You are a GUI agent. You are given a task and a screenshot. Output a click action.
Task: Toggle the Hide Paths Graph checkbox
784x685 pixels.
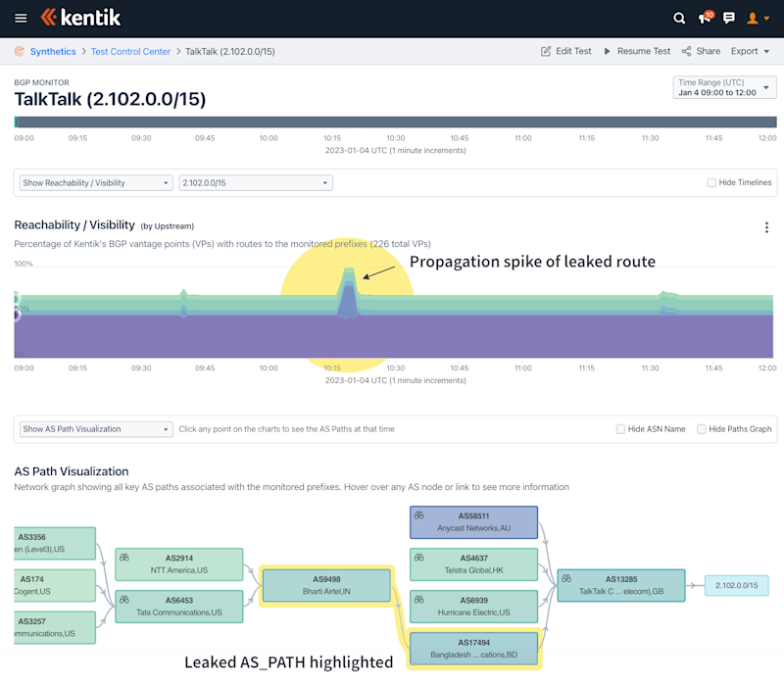[x=702, y=429]
